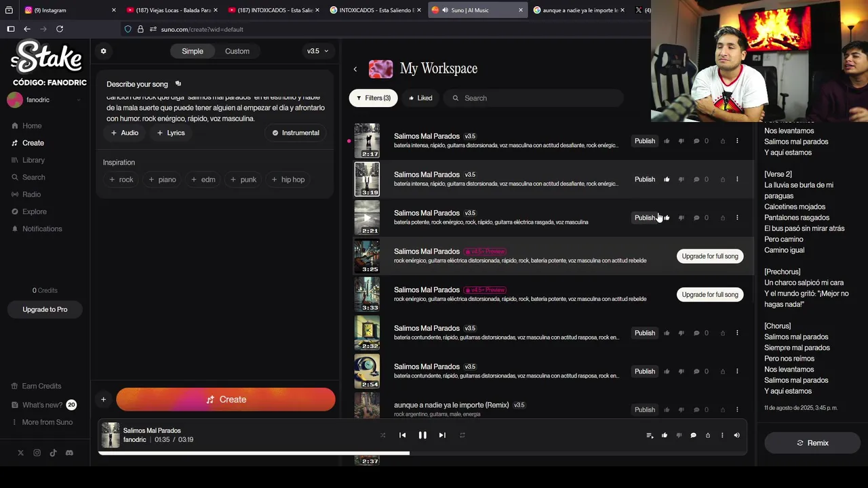Expand the fanodric account menu
Viewport: 868px width, 488px height.
pyautogui.click(x=44, y=100)
